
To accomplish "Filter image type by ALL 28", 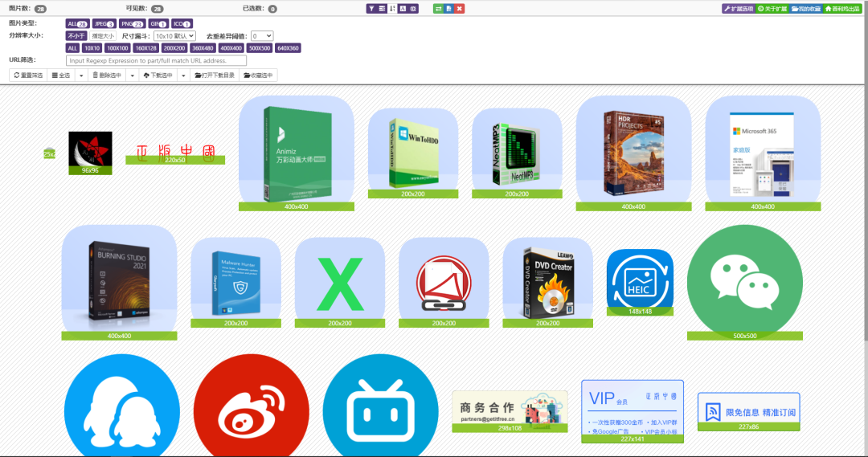I will tap(77, 24).
